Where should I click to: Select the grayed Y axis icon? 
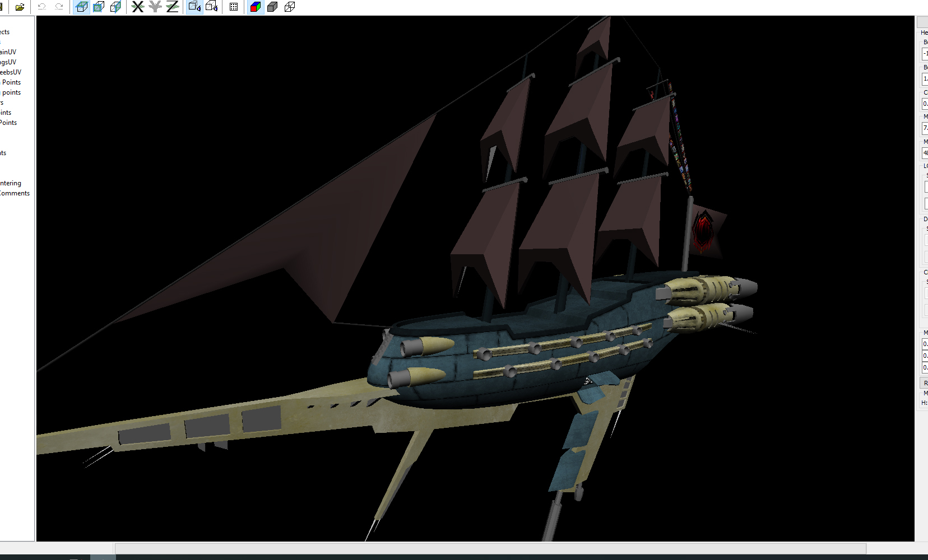pyautogui.click(x=155, y=7)
